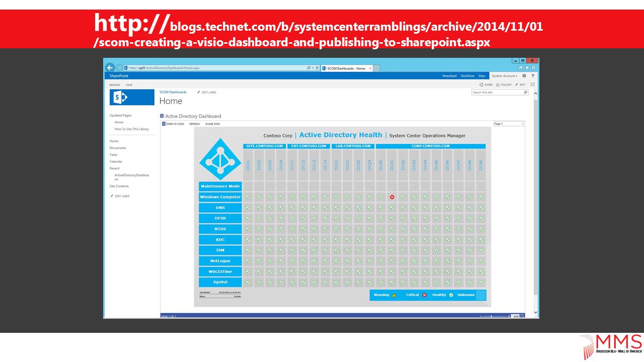Image resolution: width=644 pixels, height=362 pixels.
Task: Click the browser address bar URL
Action: (x=165, y=68)
